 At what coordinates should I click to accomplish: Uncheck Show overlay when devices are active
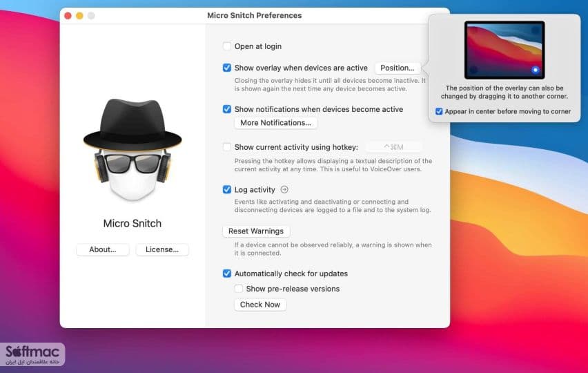pos(226,68)
